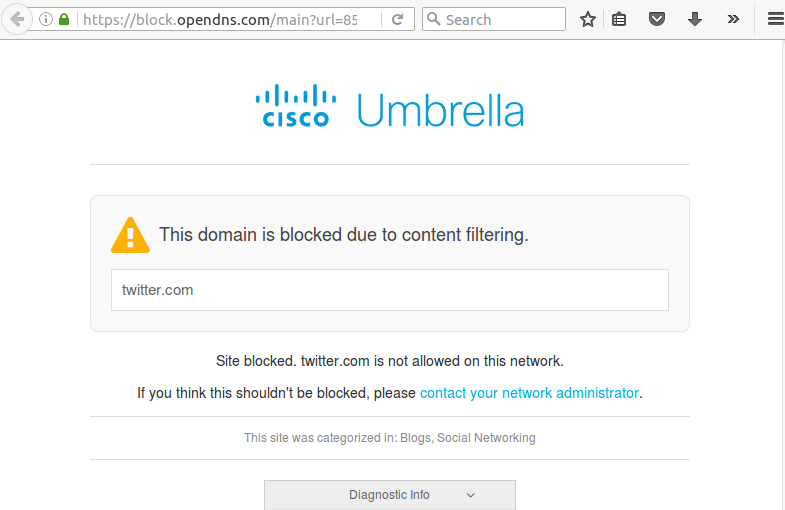Select the twitter.com blocked domain field
The width and height of the screenshot is (785, 510).
click(389, 290)
